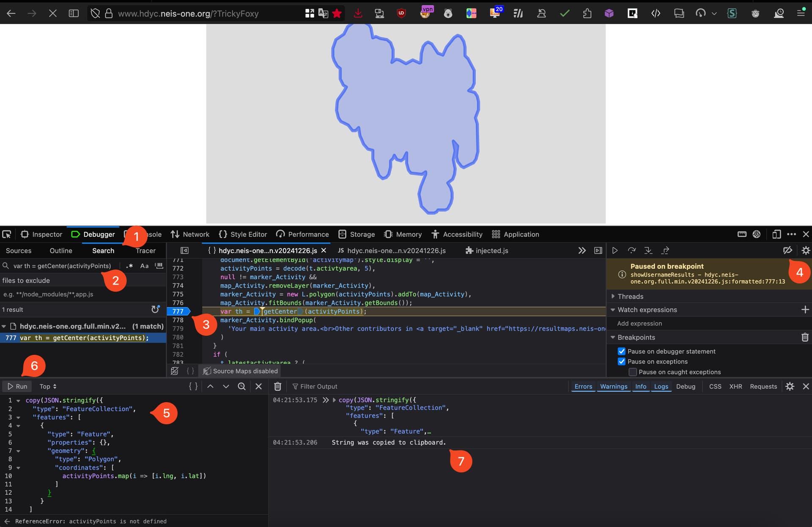Open the Storage tab
Screen dimensions: 812x527
coord(357,234)
